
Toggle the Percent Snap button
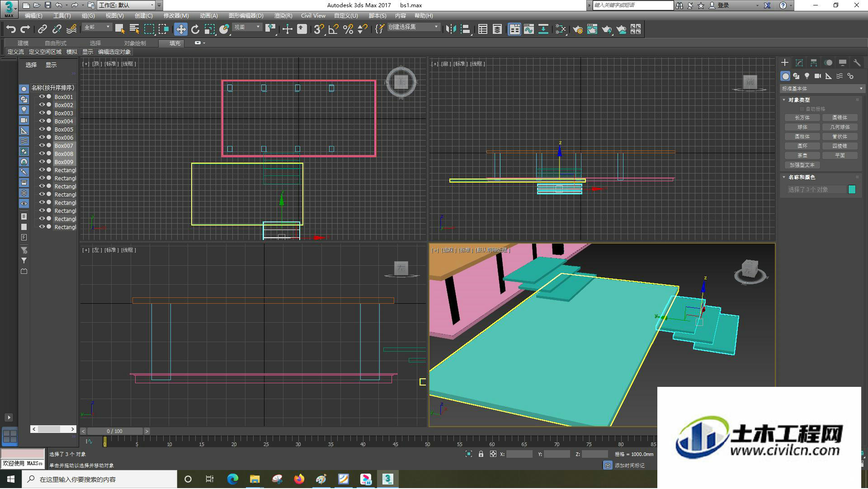[348, 29]
